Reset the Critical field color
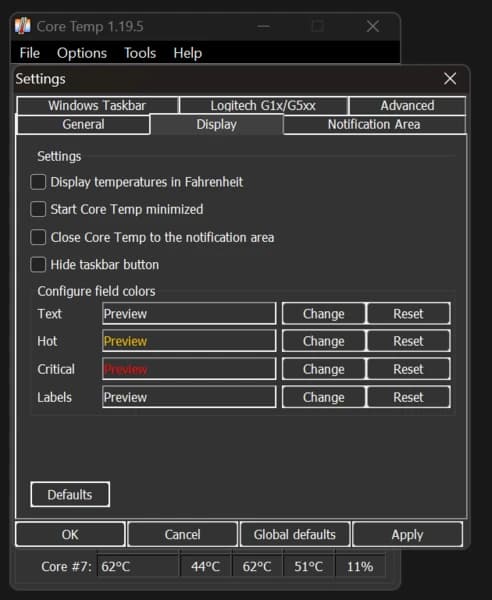 408,369
